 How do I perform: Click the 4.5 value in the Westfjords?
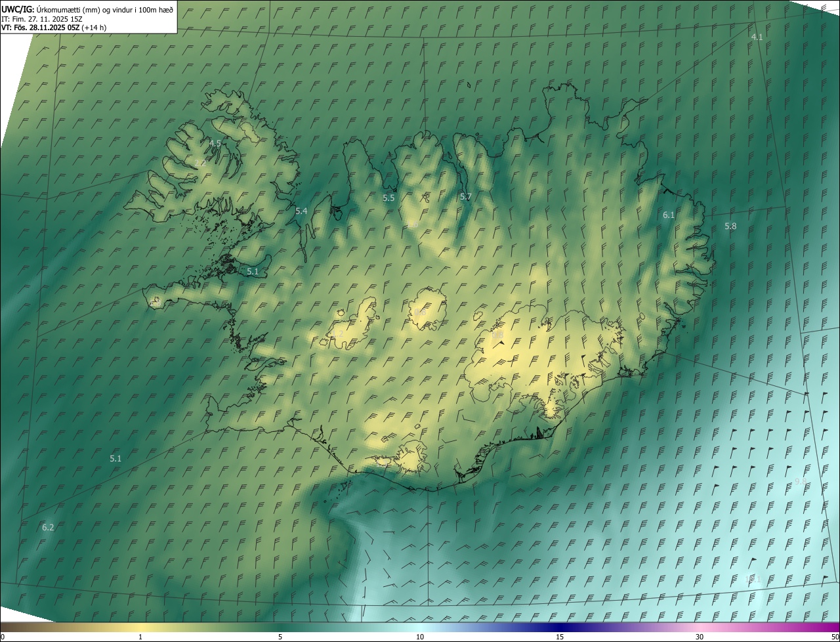[215, 143]
